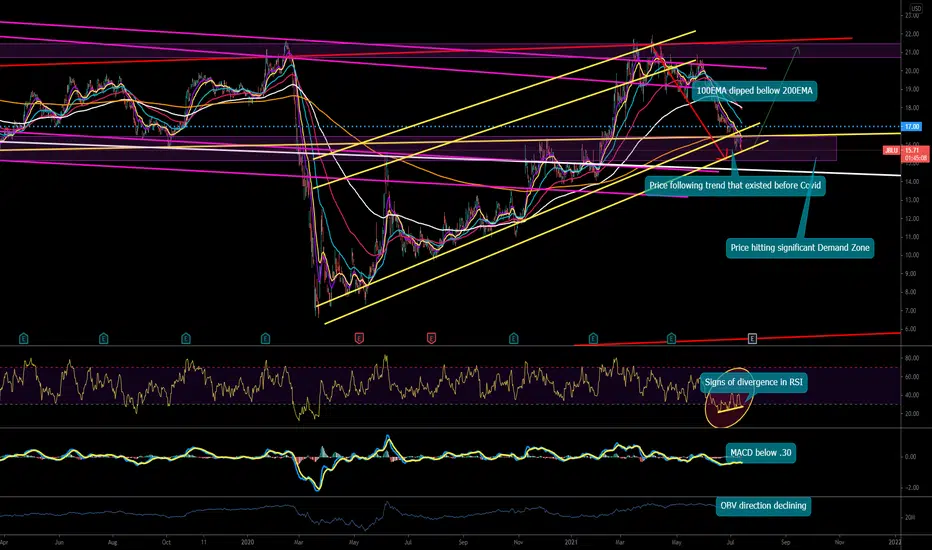Click the -2.00 level on the MACD axis
932x550 pixels.
(x=910, y=488)
